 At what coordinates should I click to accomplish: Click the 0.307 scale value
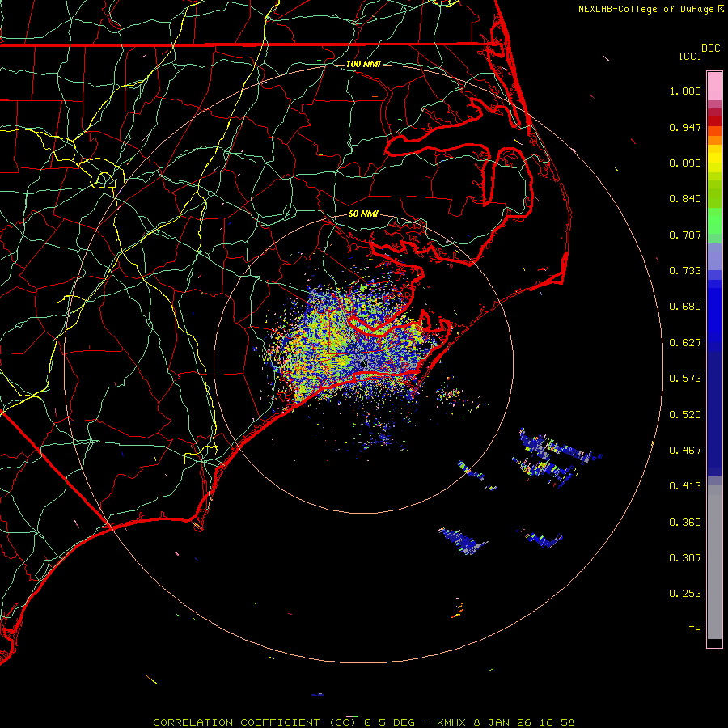(x=685, y=558)
